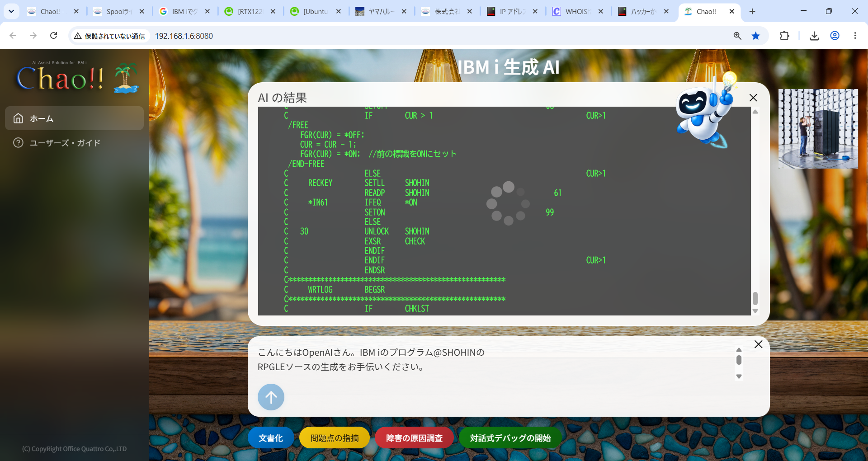Viewport: 868px width, 461px height.
Task: Open the server room thumbnail image
Action: coord(818,129)
